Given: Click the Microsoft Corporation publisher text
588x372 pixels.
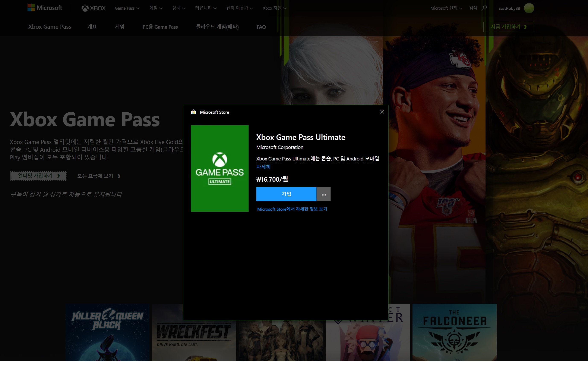Looking at the screenshot, I should click(280, 147).
